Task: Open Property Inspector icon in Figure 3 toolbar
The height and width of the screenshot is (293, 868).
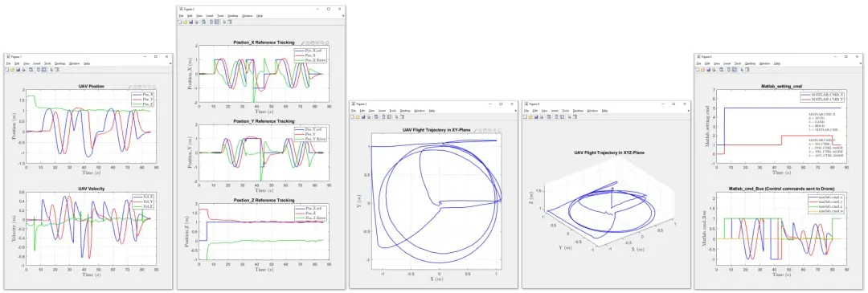Action: (403, 116)
